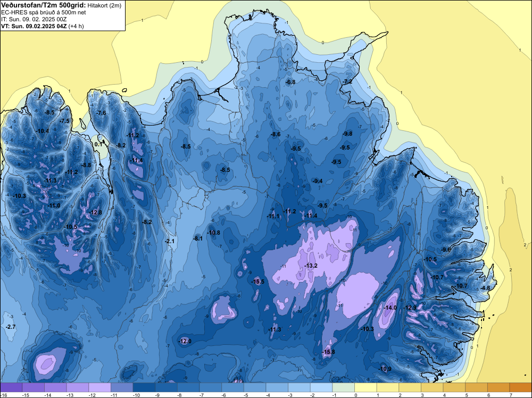Click the -2.1 temperature label

pyautogui.click(x=170, y=241)
